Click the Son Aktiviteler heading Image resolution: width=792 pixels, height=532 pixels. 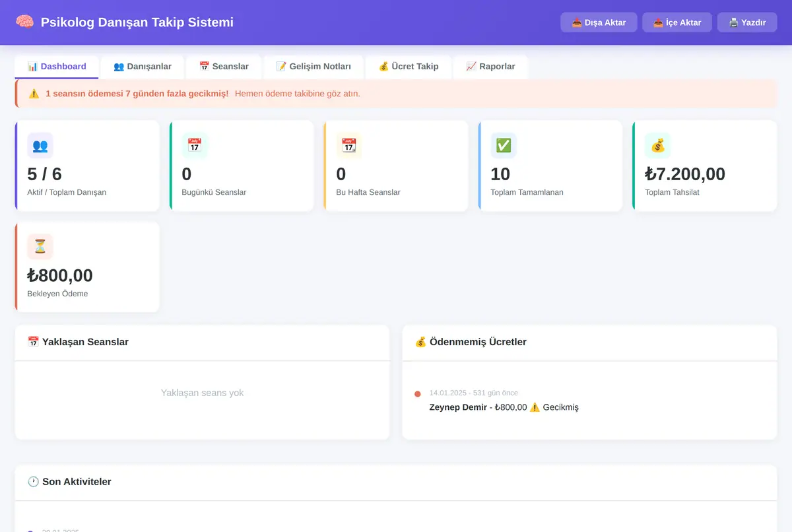77,482
